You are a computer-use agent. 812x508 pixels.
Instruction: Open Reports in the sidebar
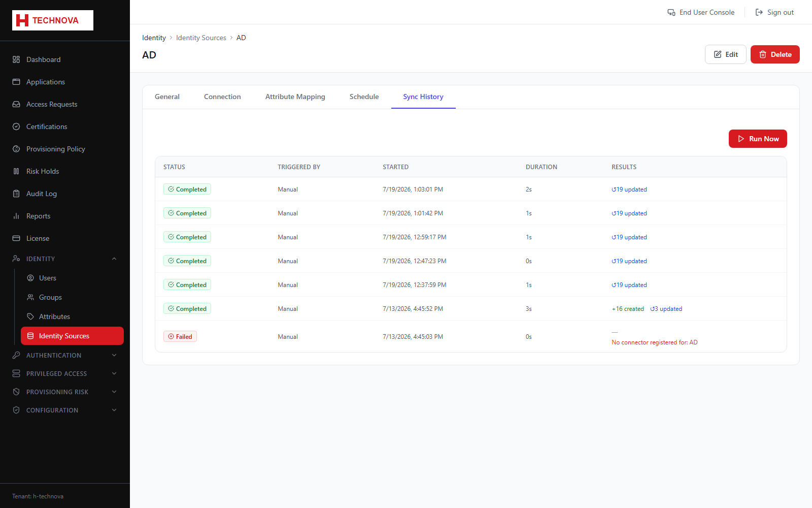[65, 216]
